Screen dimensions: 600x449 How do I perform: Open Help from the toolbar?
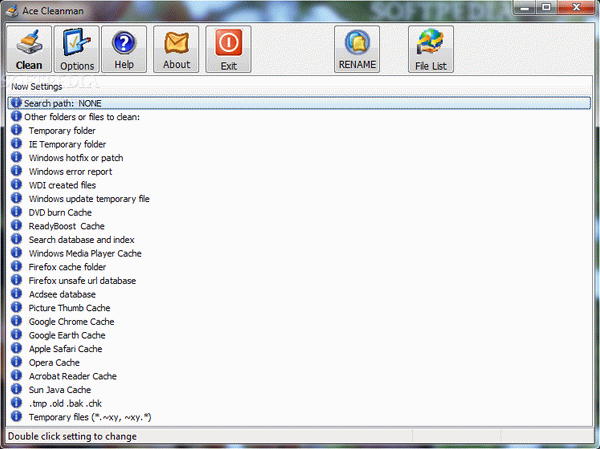[x=124, y=49]
